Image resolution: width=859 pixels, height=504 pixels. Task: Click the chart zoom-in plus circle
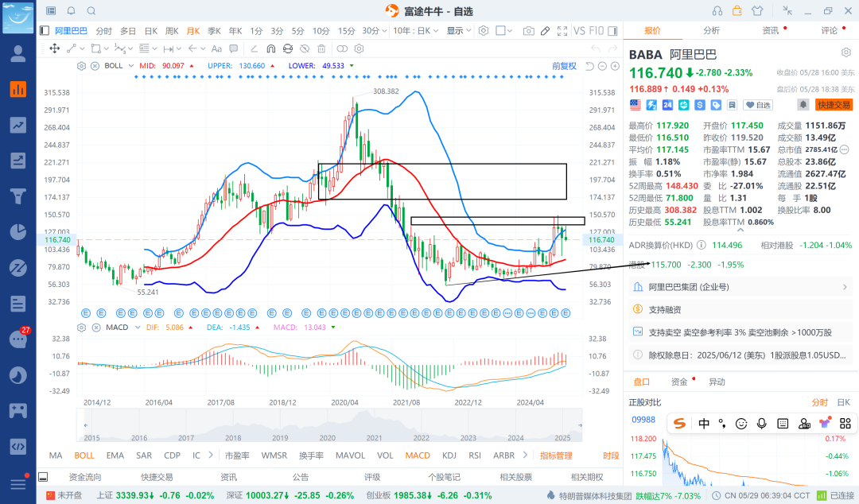(x=615, y=66)
